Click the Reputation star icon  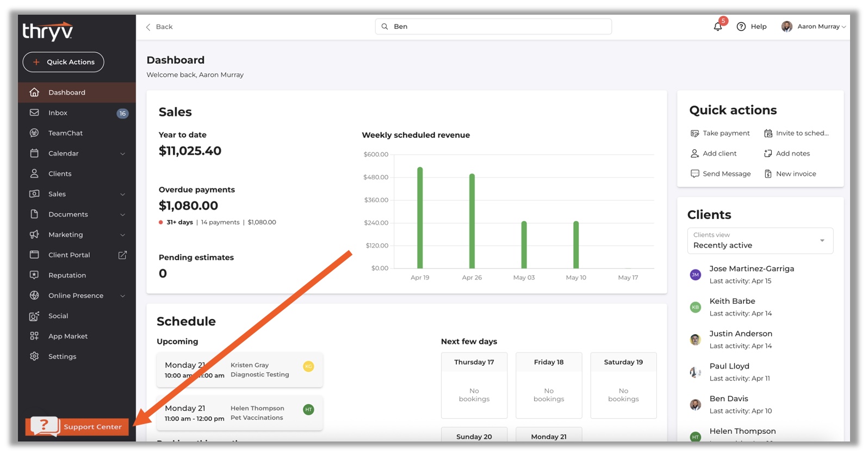point(34,275)
